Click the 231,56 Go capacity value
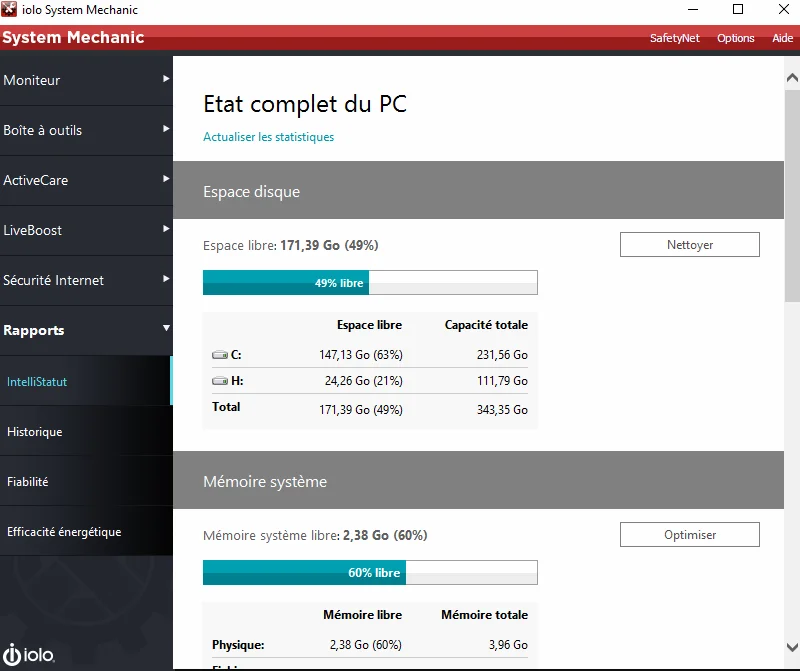 pyautogui.click(x=502, y=355)
